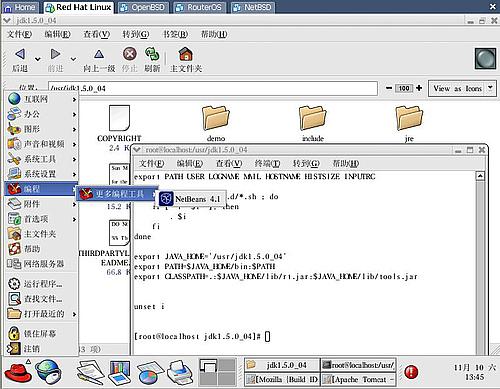Open back history dropdown arrow
This screenshot has width=500, height=389.
click(38, 59)
